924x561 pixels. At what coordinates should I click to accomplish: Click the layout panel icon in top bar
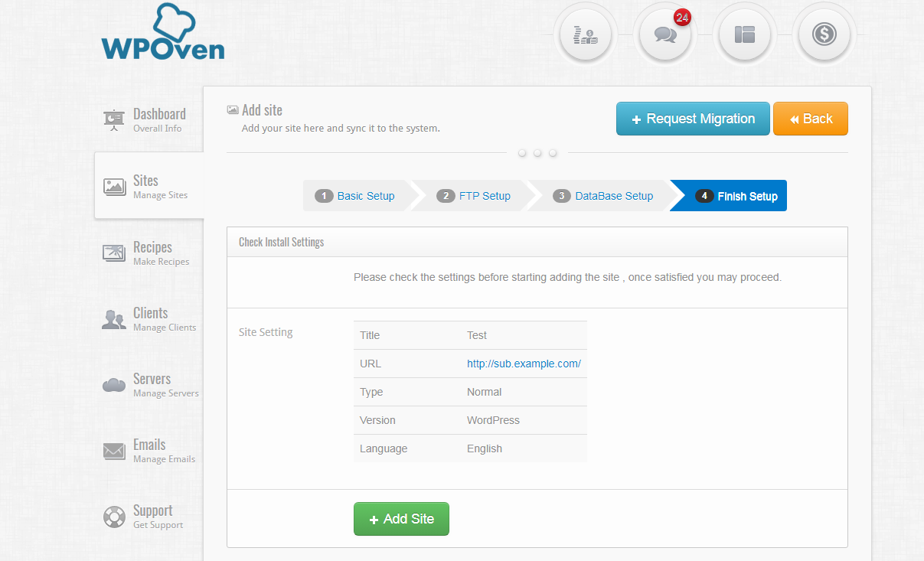[745, 34]
